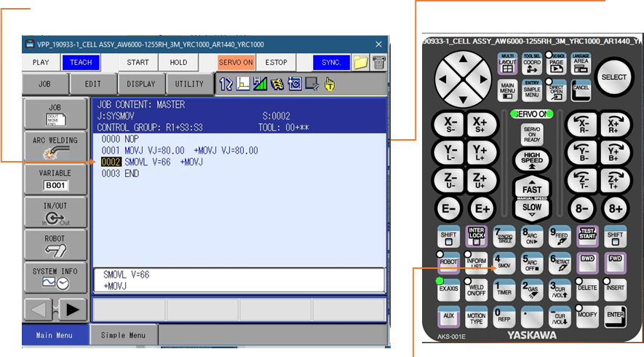Open the VARIABLE B001 menu
The height and width of the screenshot is (357, 644).
tap(55, 179)
